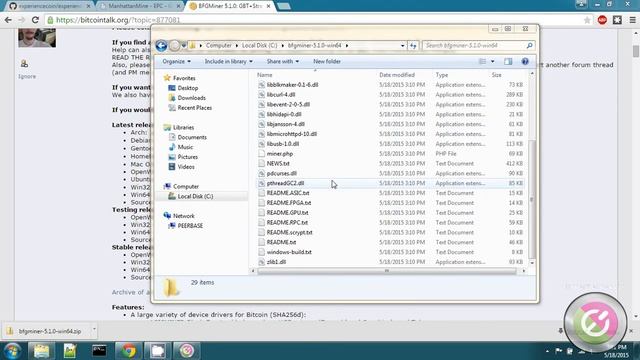The image size is (640, 360).
Task: Open Videos library
Action: coord(186,167)
